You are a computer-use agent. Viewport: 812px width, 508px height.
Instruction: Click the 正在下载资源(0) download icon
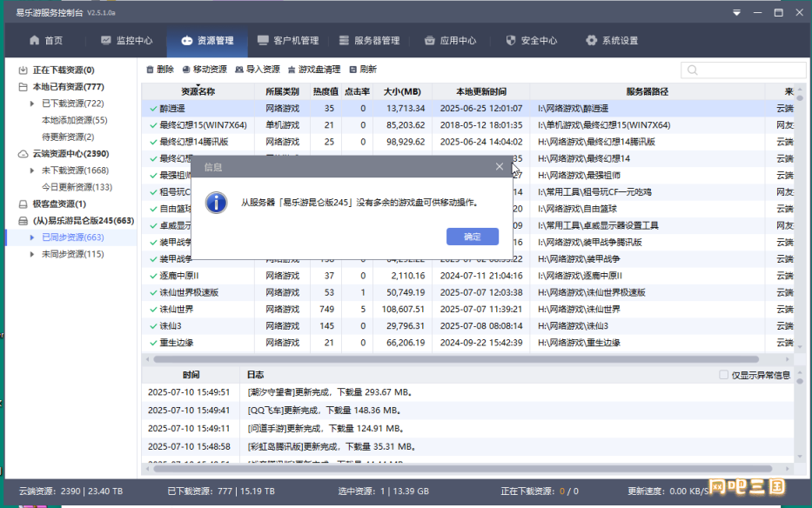click(23, 70)
